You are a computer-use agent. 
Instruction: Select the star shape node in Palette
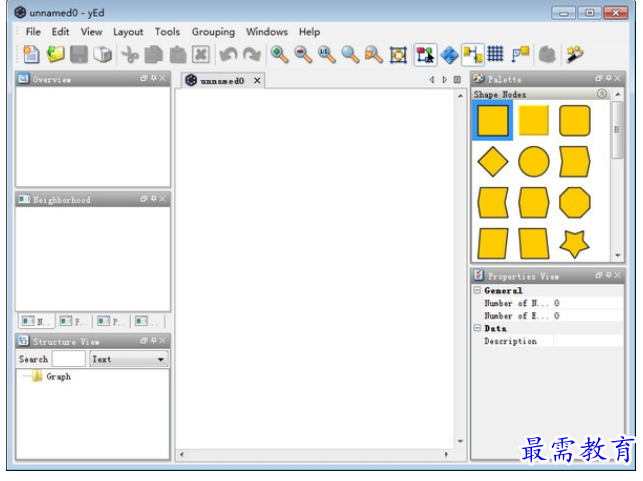[574, 243]
